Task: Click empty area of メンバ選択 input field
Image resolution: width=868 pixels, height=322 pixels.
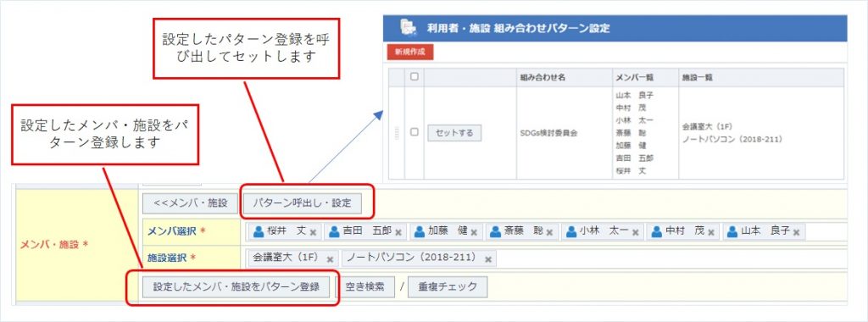Action: coord(825,232)
